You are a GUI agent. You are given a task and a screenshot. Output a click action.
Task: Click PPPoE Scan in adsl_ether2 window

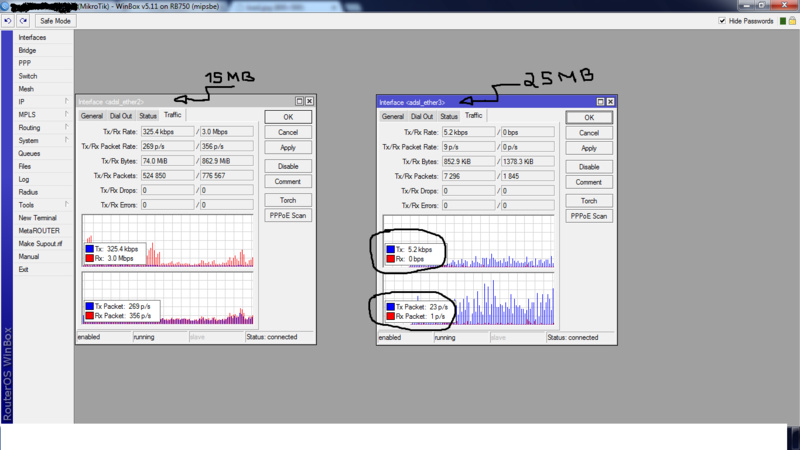(x=288, y=216)
